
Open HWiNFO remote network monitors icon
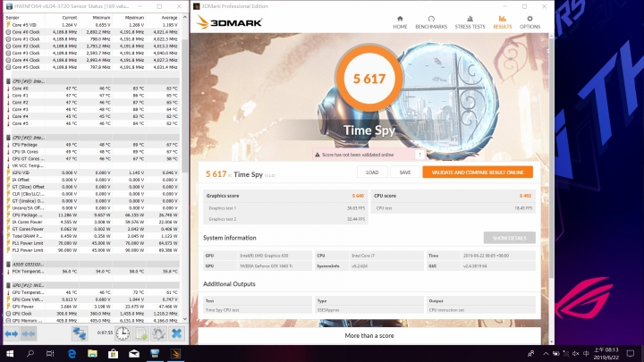[x=80, y=333]
